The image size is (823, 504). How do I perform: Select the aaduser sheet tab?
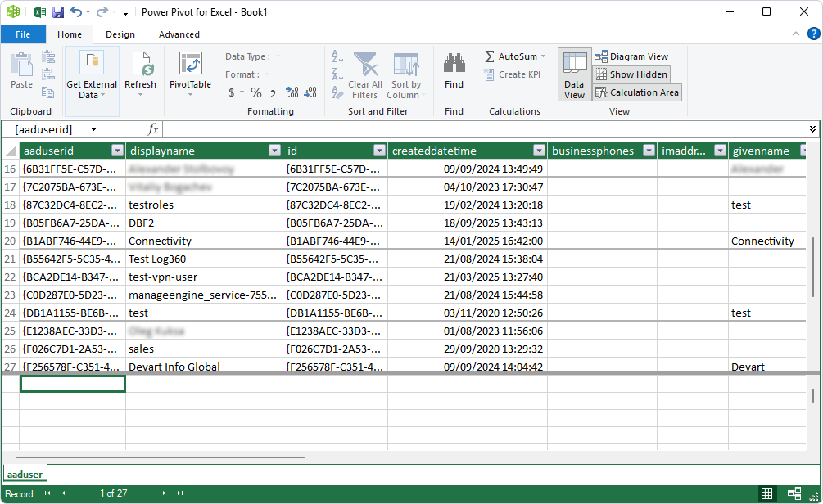pyautogui.click(x=25, y=473)
